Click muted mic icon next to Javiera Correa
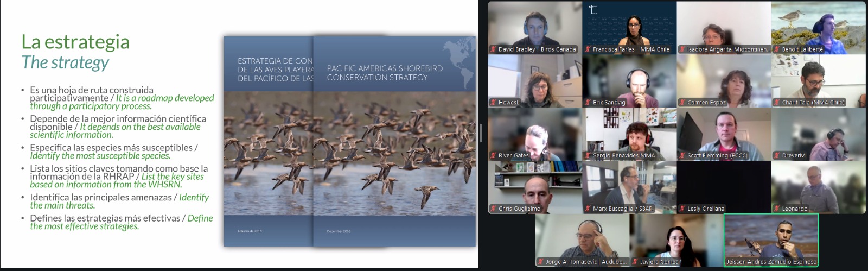The image size is (868, 271). click(x=635, y=262)
